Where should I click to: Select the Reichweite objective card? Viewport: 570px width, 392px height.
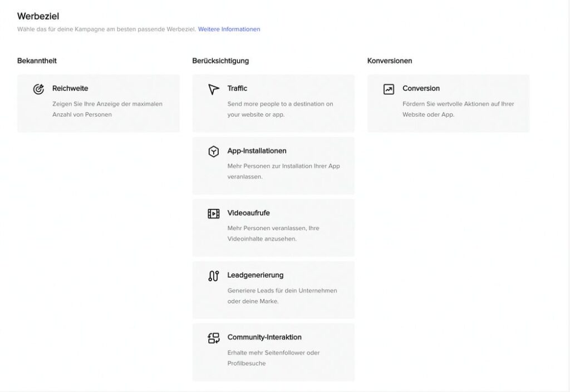[x=99, y=103]
